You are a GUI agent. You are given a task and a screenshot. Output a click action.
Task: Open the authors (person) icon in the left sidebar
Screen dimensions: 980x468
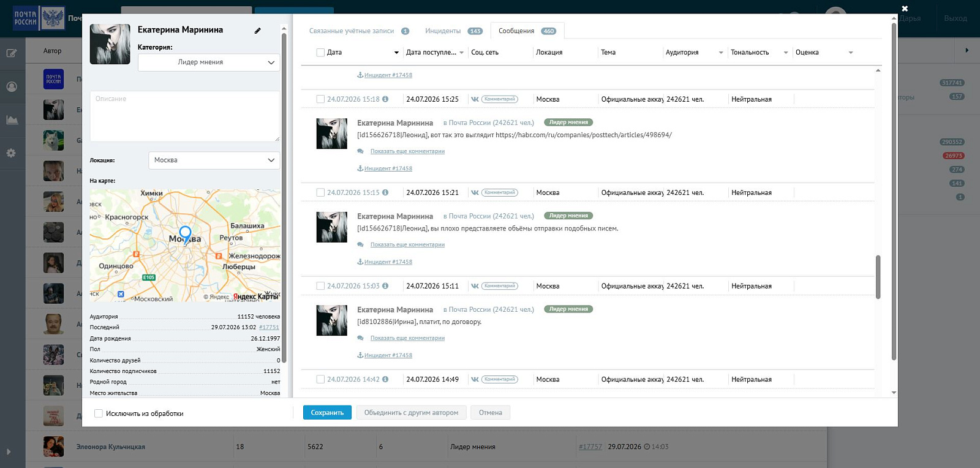(x=12, y=86)
